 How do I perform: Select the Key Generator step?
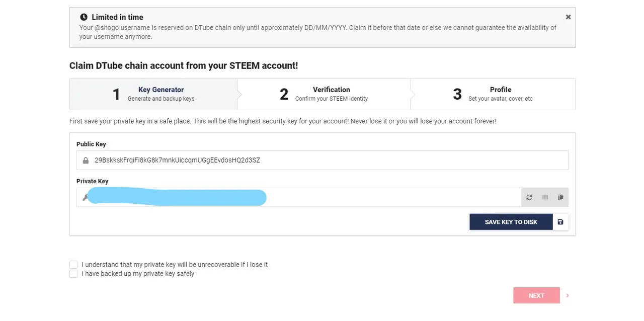point(153,94)
